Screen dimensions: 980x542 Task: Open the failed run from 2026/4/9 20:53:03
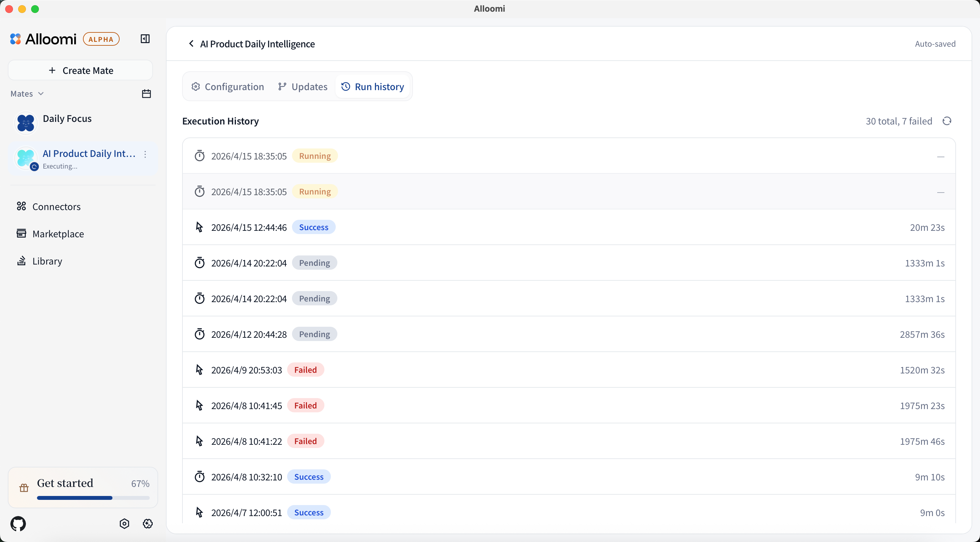568,370
